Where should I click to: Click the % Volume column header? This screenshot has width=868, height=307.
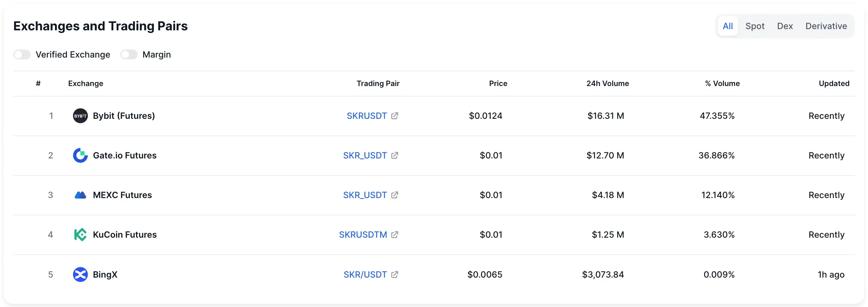click(x=722, y=84)
